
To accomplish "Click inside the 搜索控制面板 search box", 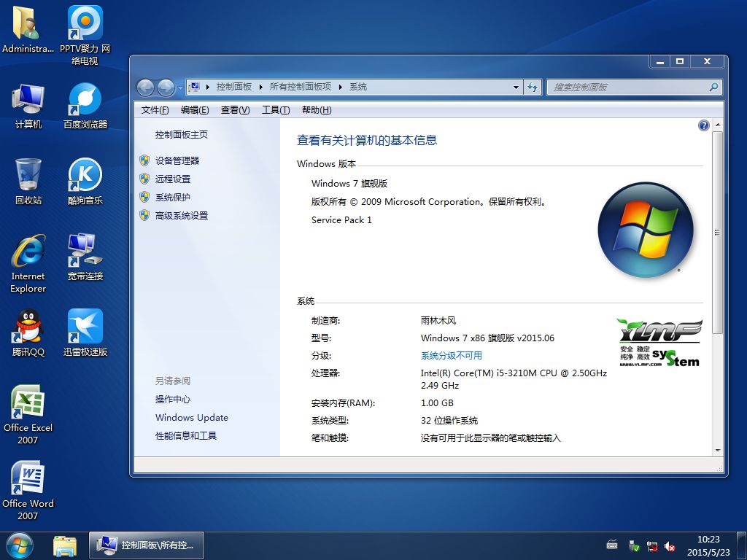I will tap(627, 87).
